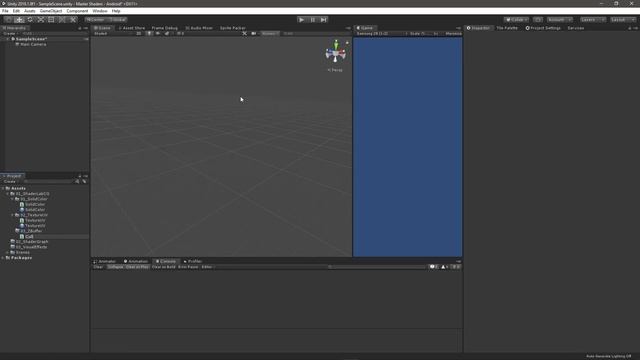This screenshot has height=360, width=640.
Task: Select the Rotate tool in the toolbar
Action: click(x=30, y=20)
